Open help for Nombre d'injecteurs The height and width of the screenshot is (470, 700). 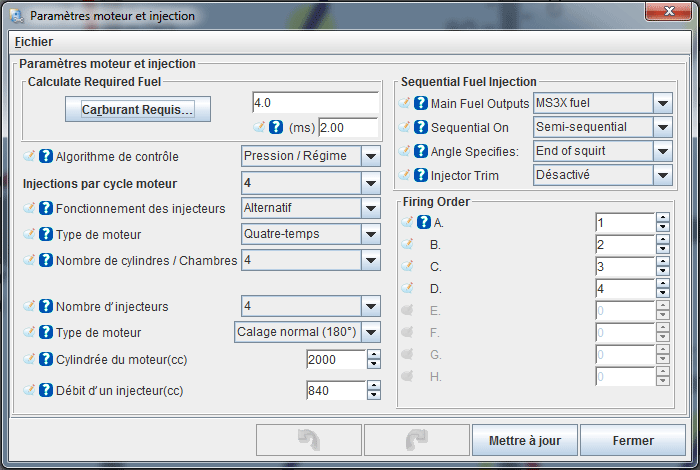pos(45,306)
